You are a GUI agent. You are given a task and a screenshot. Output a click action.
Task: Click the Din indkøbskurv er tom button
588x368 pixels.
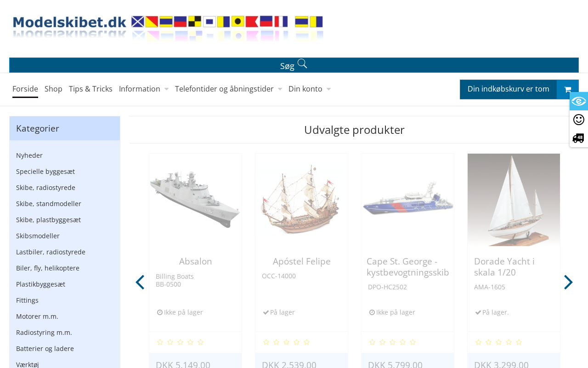point(508,89)
